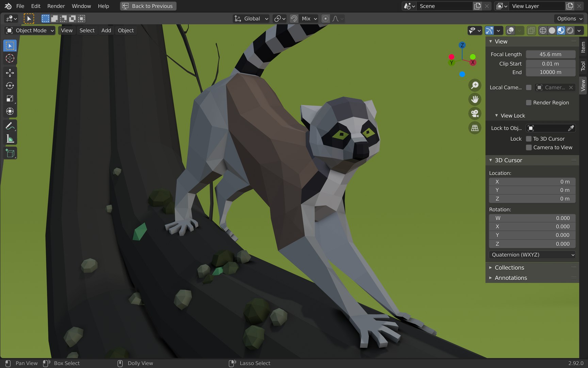This screenshot has width=588, height=368.
Task: Open Global transform orientation dropdown
Action: (x=251, y=19)
